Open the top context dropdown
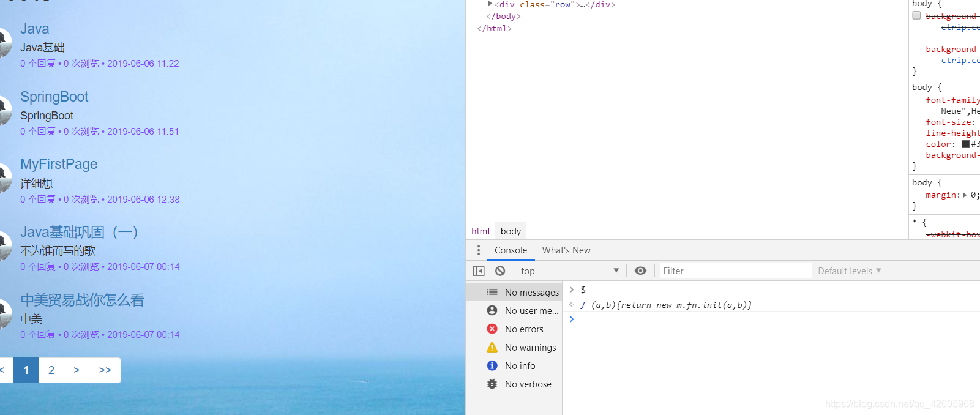The height and width of the screenshot is (415, 980). coord(570,271)
